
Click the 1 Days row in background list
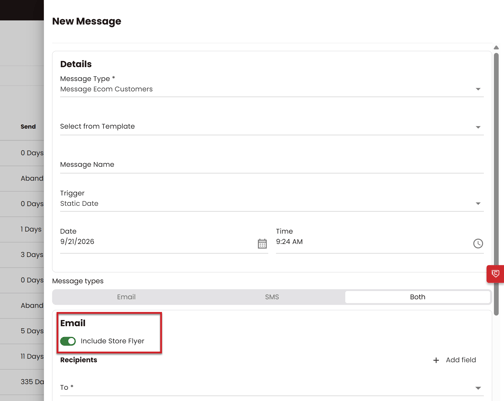pos(22,229)
